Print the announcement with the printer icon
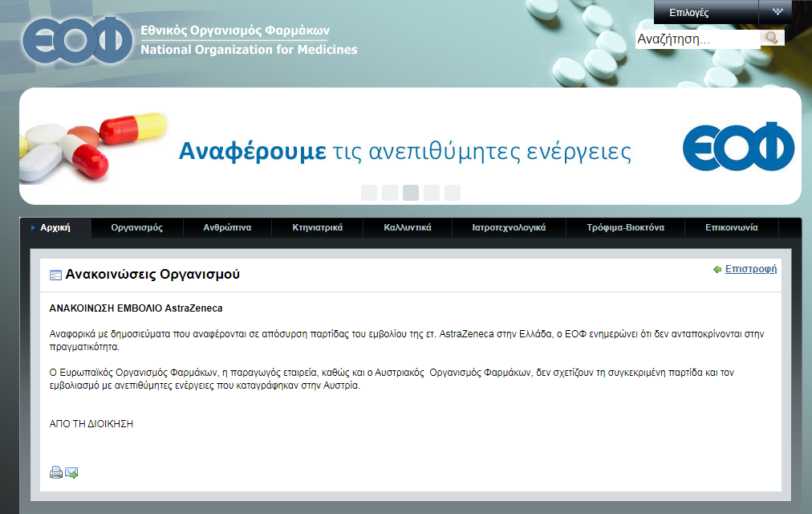 click(x=56, y=472)
